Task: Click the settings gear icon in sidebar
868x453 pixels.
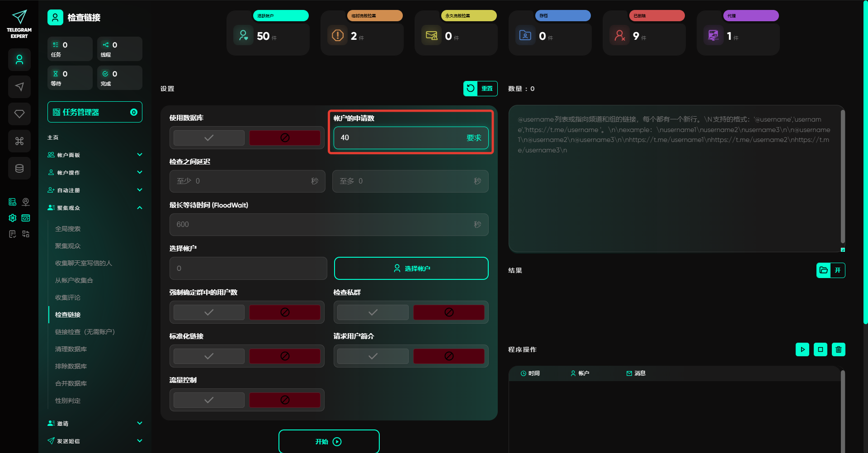Action: click(13, 218)
